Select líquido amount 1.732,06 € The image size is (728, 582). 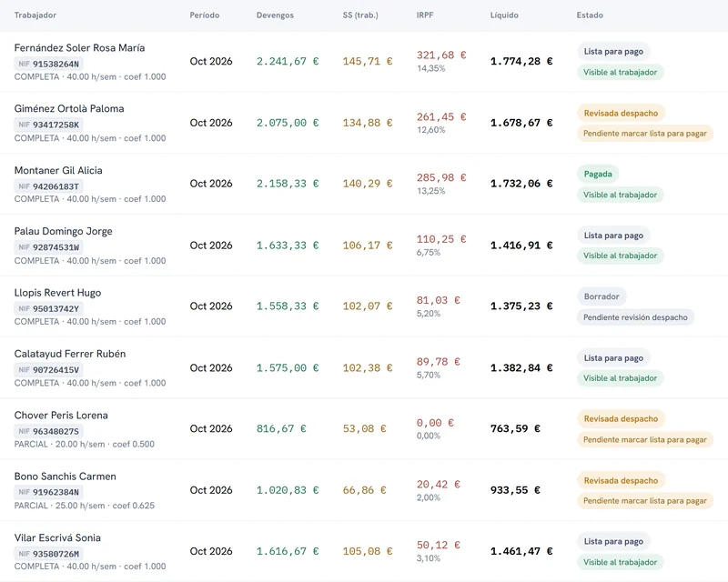521,184
